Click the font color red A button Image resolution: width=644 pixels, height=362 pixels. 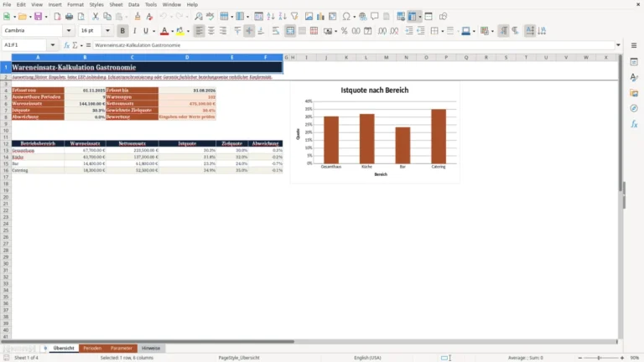pos(164,31)
